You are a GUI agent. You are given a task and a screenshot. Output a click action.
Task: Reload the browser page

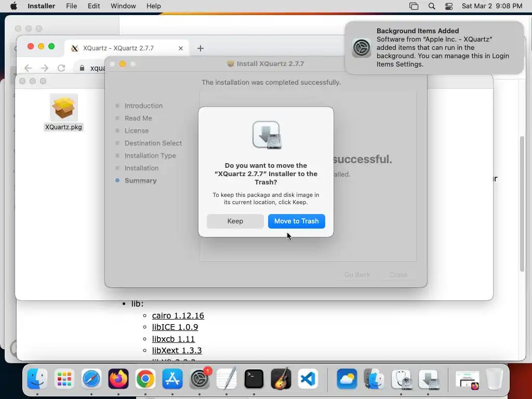[x=61, y=68]
